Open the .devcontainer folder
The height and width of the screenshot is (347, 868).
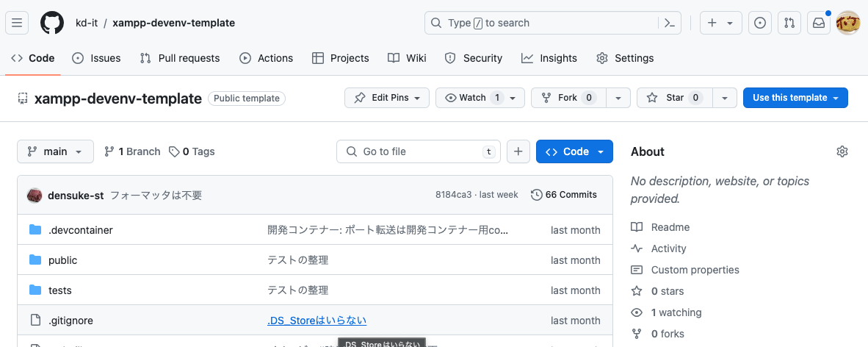click(x=81, y=230)
